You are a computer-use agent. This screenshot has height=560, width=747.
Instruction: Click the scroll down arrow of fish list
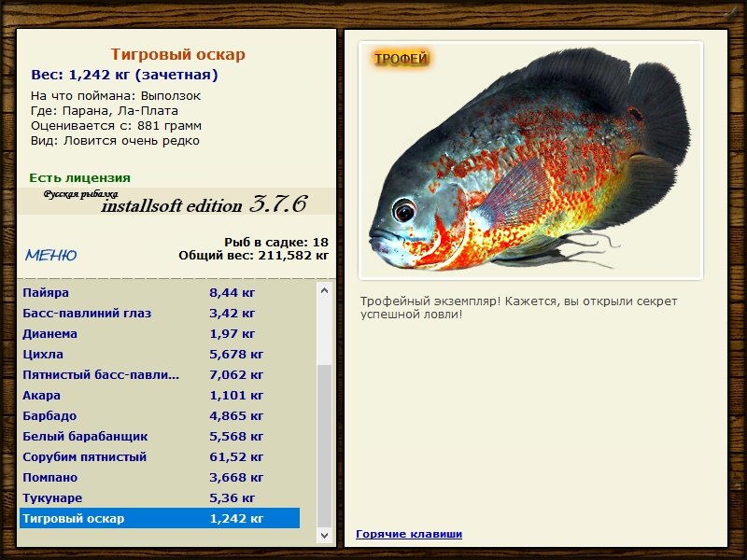tap(324, 535)
